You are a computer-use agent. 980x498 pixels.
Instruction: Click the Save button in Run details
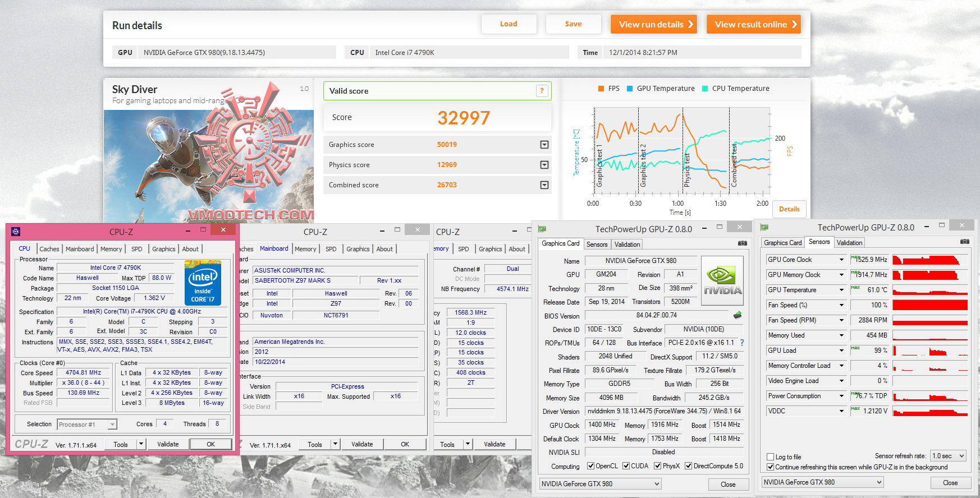click(573, 24)
